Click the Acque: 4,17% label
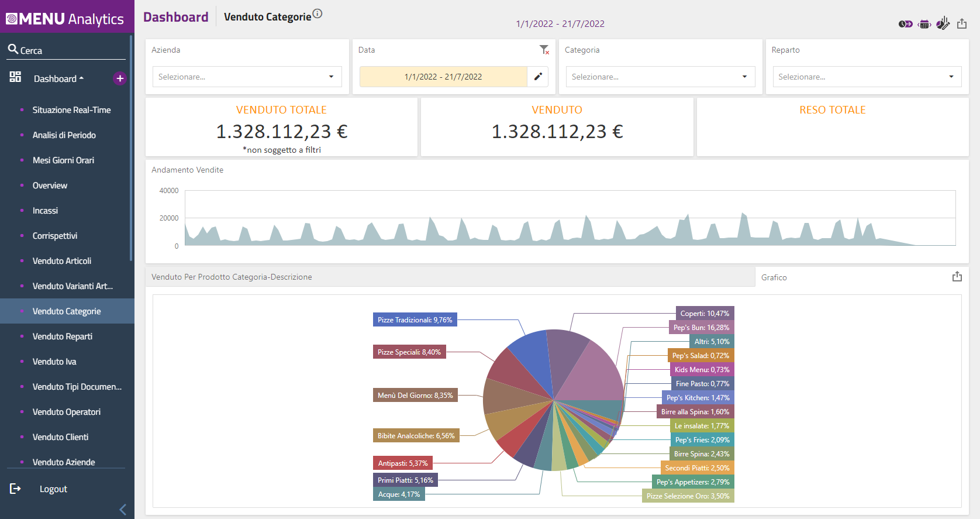The height and width of the screenshot is (519, 980). [x=399, y=494]
